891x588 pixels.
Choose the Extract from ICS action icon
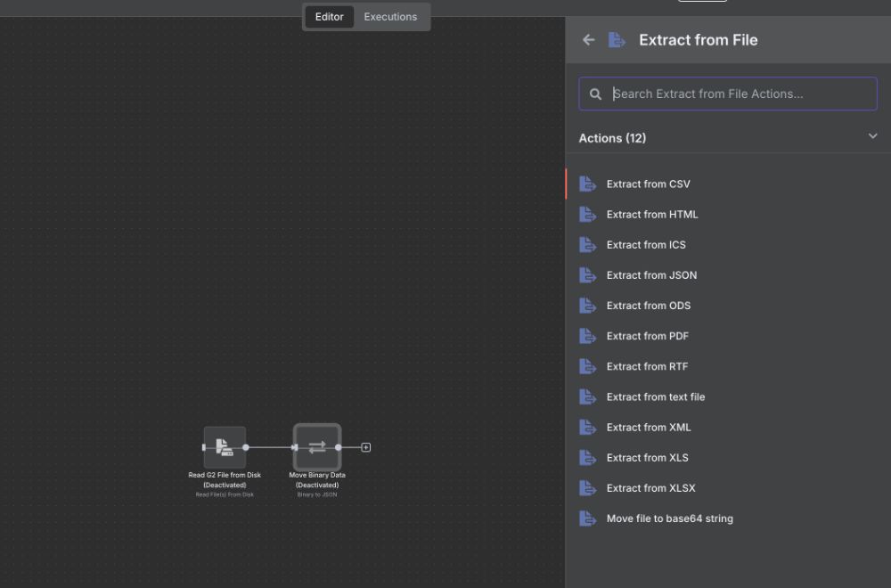pyautogui.click(x=587, y=244)
